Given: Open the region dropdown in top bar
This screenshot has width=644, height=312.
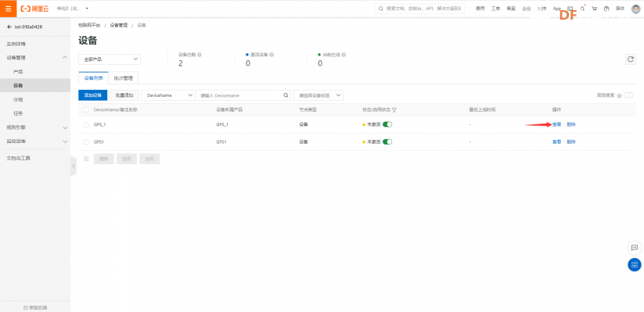Looking at the screenshot, I should pyautogui.click(x=73, y=9).
